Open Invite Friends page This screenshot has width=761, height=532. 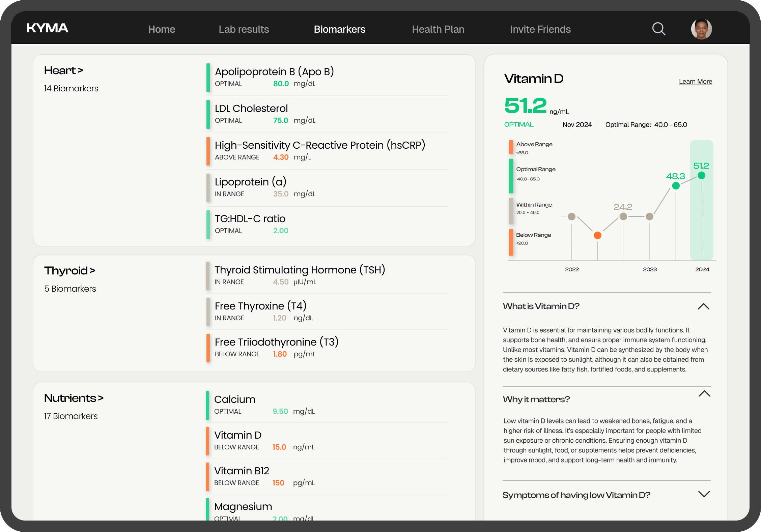[x=540, y=29]
